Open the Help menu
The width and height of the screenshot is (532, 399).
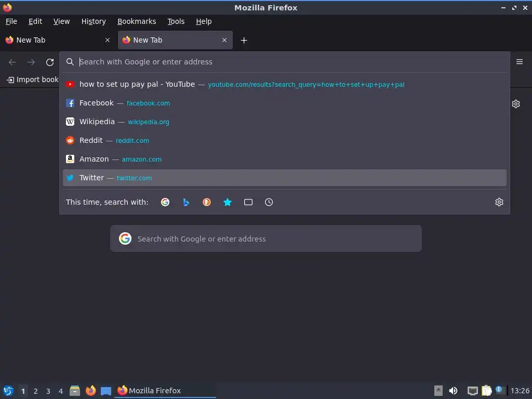[204, 21]
